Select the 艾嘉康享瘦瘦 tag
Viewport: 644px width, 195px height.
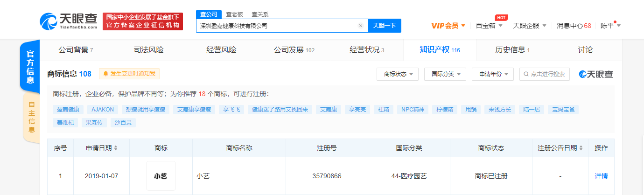coord(194,110)
